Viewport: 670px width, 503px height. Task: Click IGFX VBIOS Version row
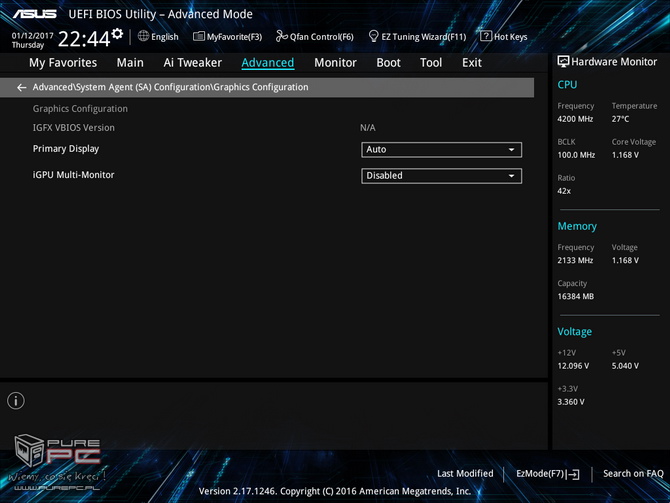[73, 128]
